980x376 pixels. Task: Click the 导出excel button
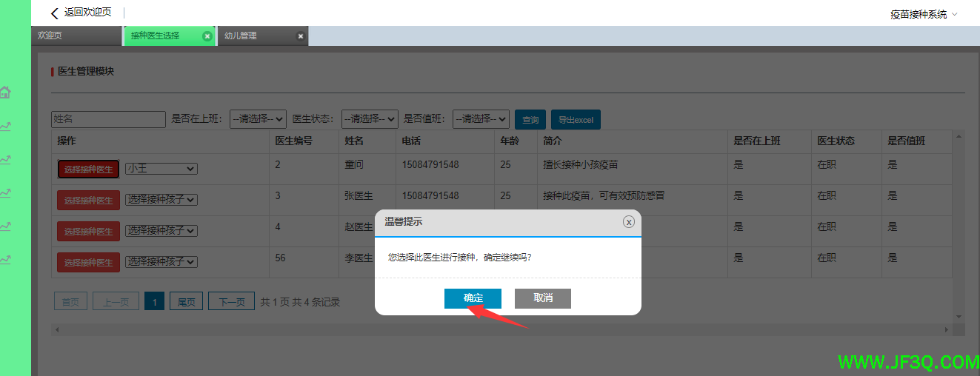point(576,120)
